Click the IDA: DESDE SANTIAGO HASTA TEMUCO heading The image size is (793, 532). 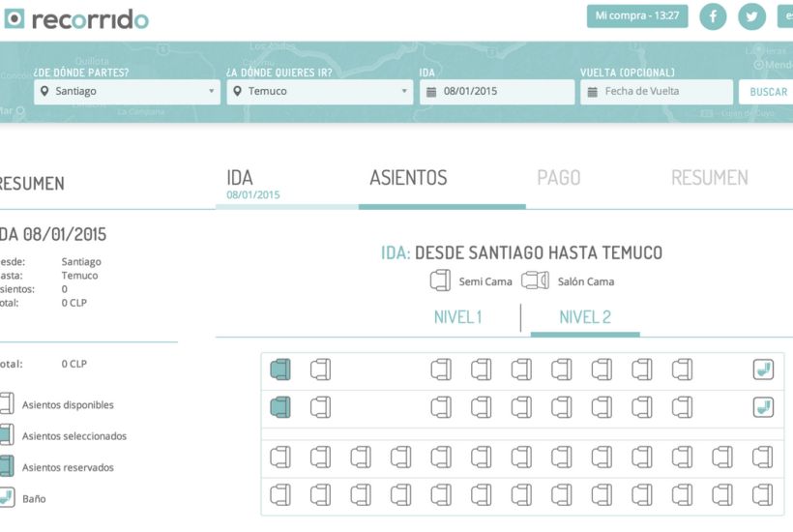tap(521, 252)
